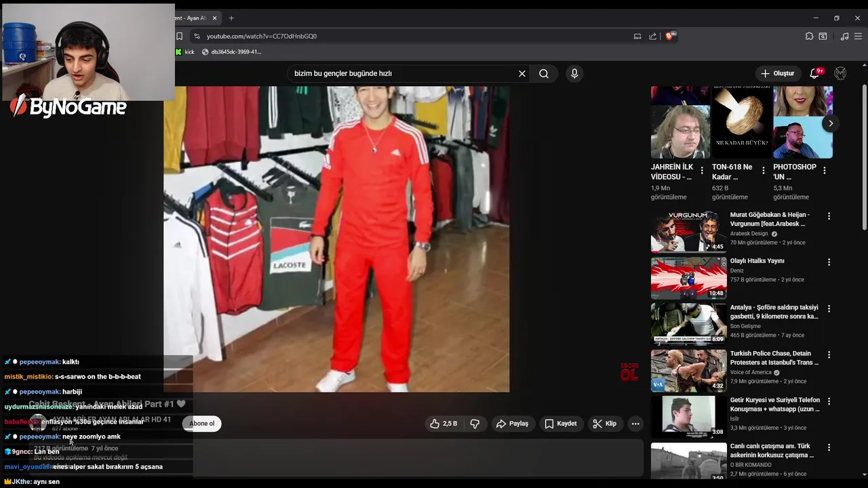Viewport: 868px width, 488px height.
Task: Click the Abone ol subscribe button
Action: 201,424
